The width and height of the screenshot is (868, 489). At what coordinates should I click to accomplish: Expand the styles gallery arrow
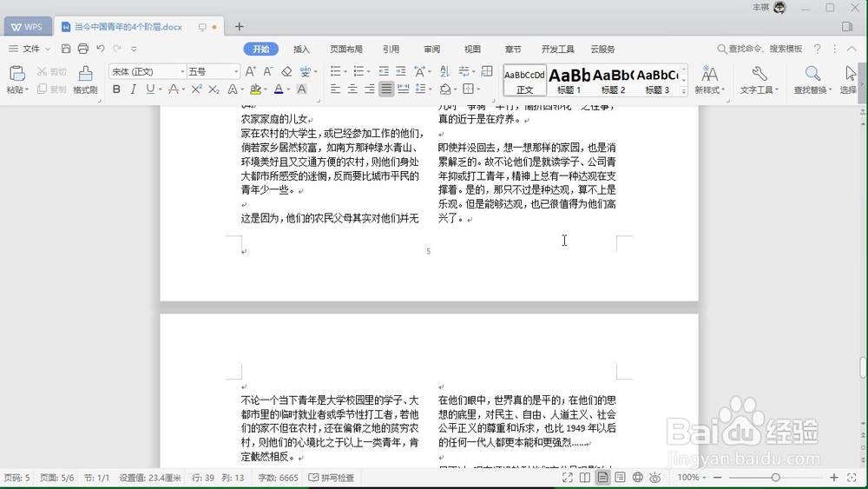684,91
